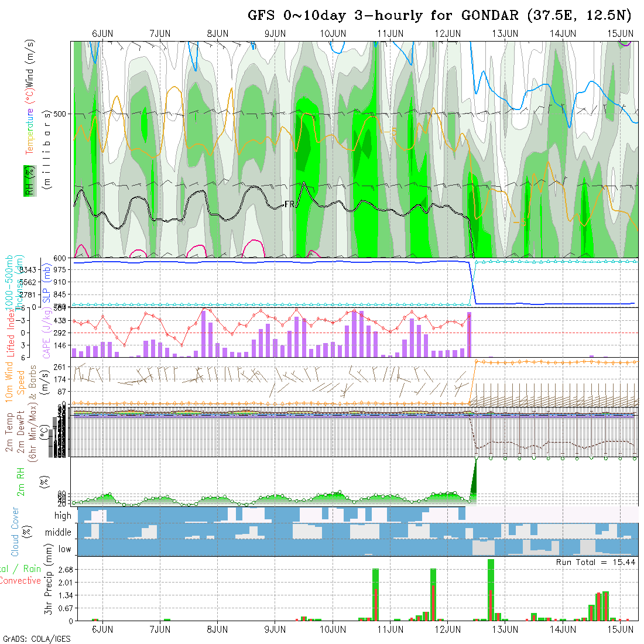Click the low cloud cover row label
This screenshot has width=644, height=644.
pyautogui.click(x=64, y=549)
